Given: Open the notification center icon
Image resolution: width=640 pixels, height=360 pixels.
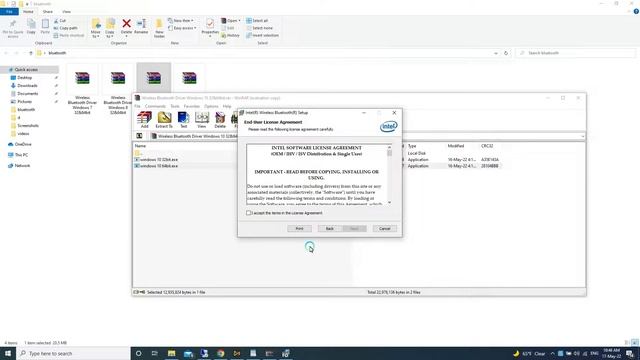Looking at the screenshot, I should [x=630, y=353].
